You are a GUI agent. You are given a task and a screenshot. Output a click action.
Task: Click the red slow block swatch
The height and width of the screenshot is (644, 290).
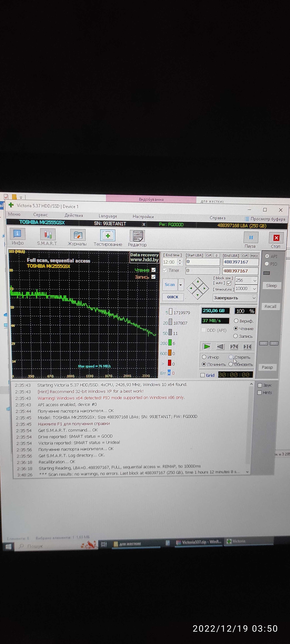[x=169, y=363]
